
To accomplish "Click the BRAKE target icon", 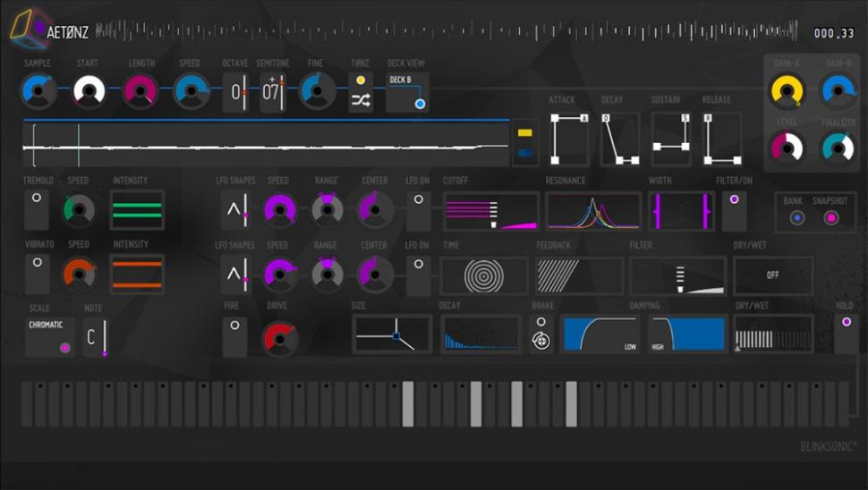I will coord(540,341).
